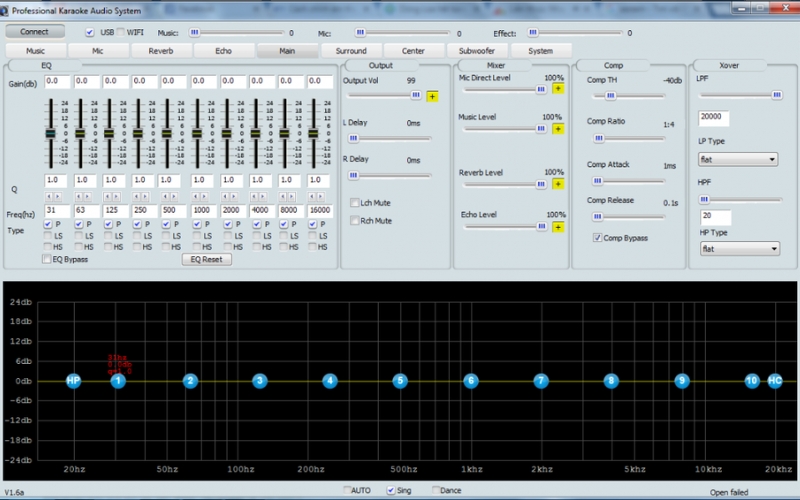Check the LS type for 31 Hz band
Viewport: 800px width, 500px height.
pyautogui.click(x=48, y=236)
